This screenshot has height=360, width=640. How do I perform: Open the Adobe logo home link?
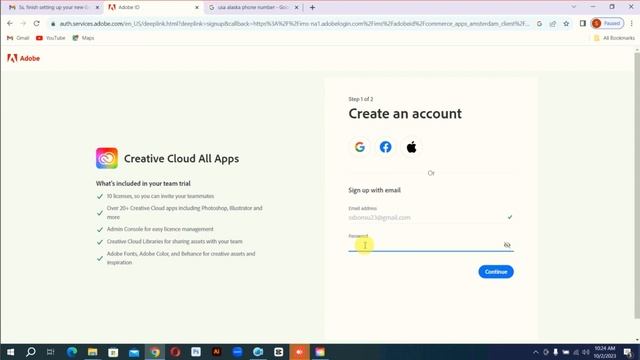pos(24,58)
